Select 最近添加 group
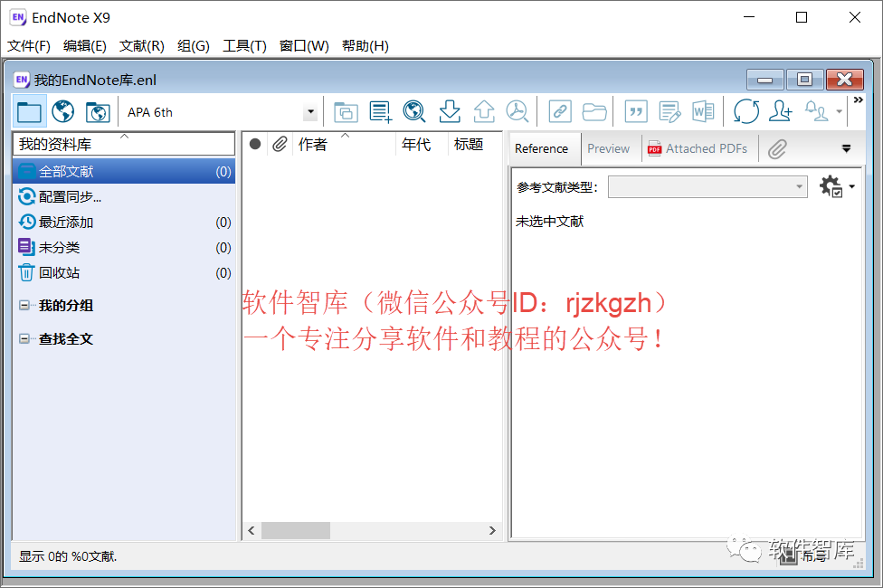The width and height of the screenshot is (883, 588). [123, 222]
